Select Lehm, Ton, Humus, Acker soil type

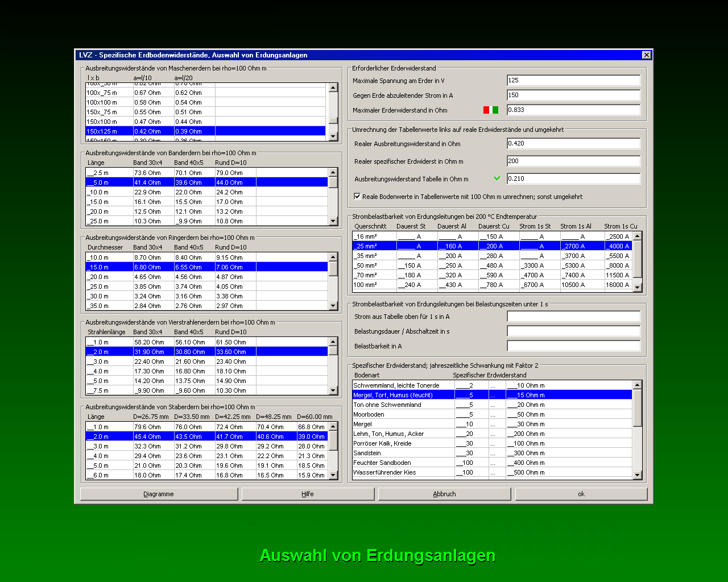pyautogui.click(x=492, y=434)
